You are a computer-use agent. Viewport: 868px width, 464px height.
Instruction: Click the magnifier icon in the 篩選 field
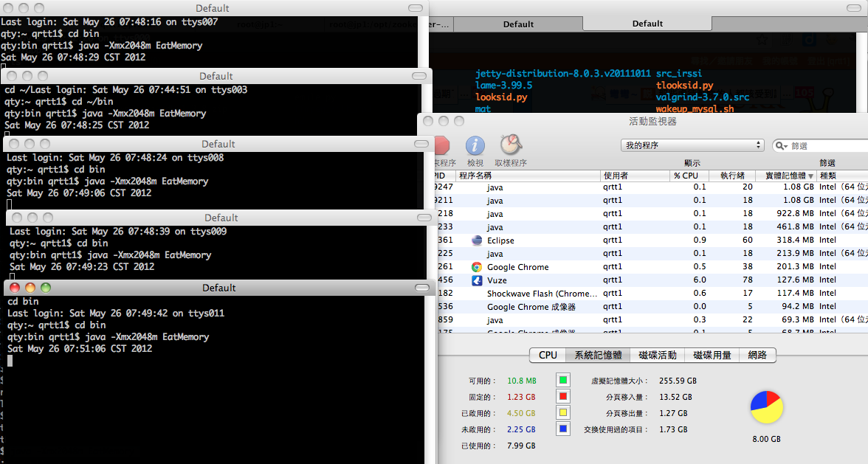pos(781,146)
